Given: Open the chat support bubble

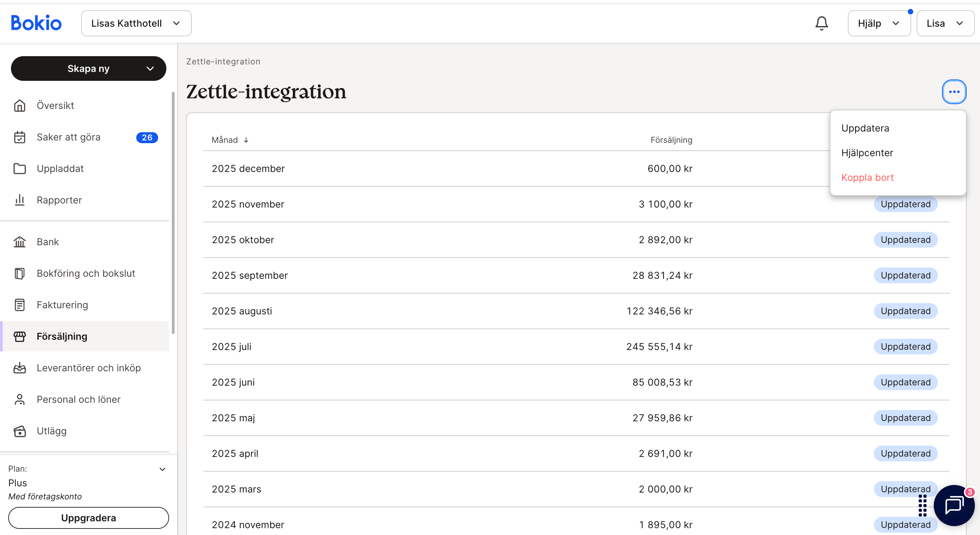Looking at the screenshot, I should click(x=953, y=505).
